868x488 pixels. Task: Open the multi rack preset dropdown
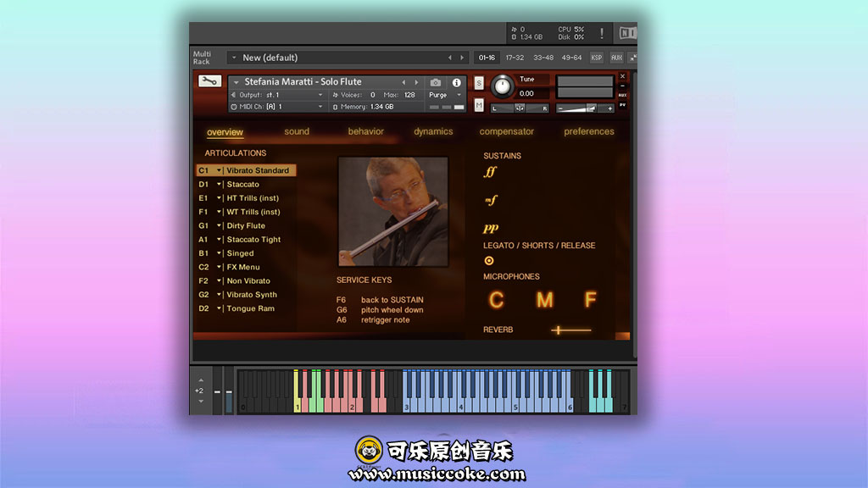234,58
